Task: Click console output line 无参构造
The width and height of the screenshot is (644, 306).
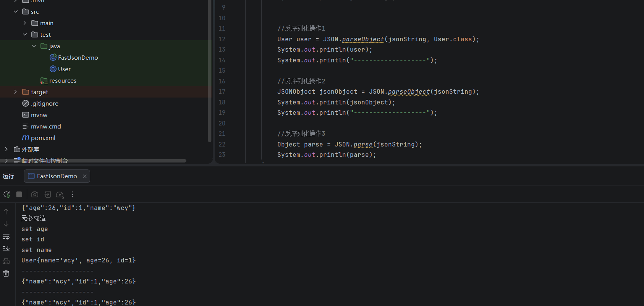Action: (x=34, y=218)
